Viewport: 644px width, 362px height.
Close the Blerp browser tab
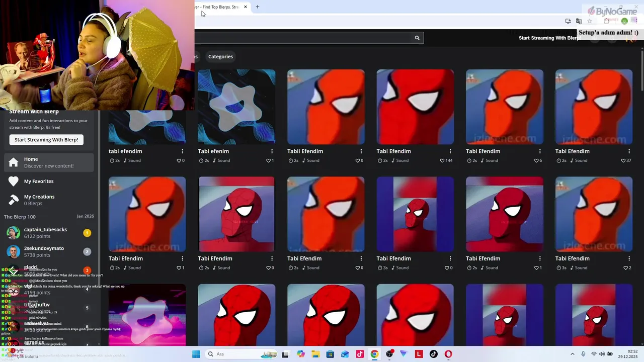(x=246, y=7)
